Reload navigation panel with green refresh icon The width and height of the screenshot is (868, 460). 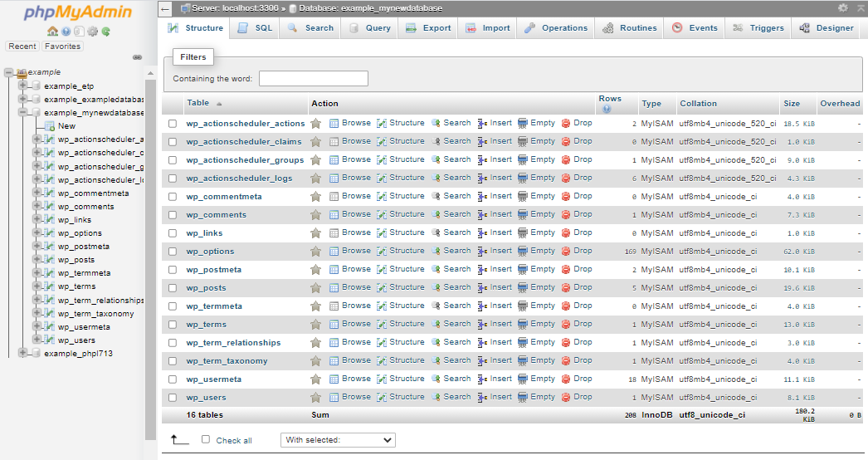[106, 32]
